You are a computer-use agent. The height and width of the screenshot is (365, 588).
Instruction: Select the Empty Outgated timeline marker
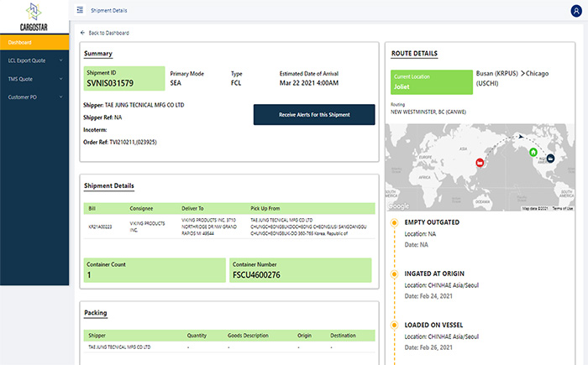394,223
